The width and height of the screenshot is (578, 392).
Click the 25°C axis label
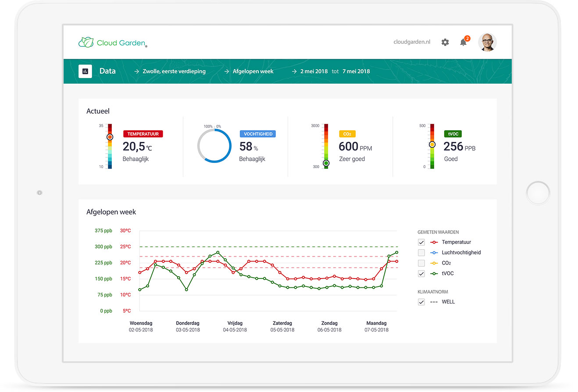point(125,247)
